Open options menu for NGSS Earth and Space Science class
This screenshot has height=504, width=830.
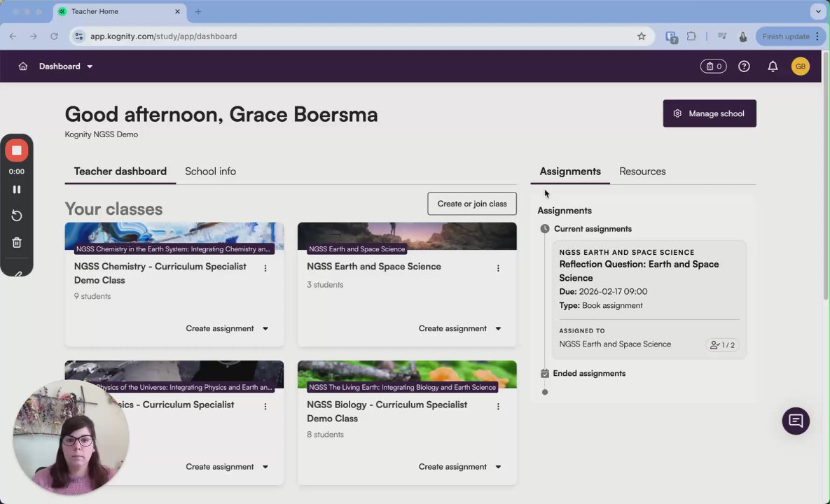497,268
